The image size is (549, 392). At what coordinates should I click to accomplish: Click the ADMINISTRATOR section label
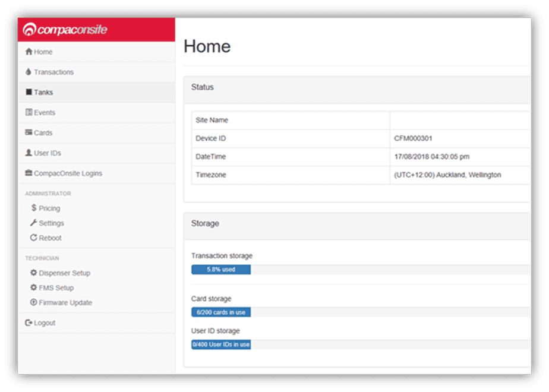(x=48, y=194)
